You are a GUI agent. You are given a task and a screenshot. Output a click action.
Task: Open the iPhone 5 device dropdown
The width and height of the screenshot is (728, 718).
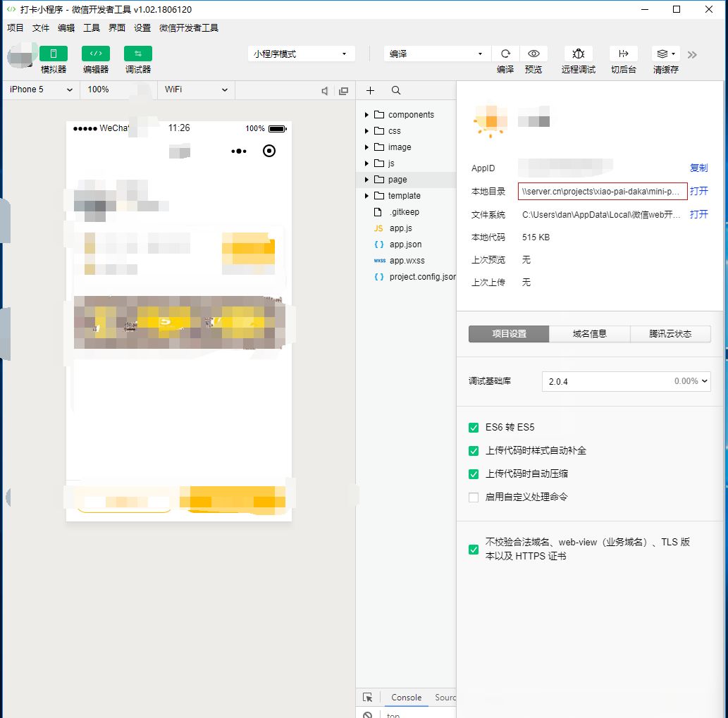41,89
